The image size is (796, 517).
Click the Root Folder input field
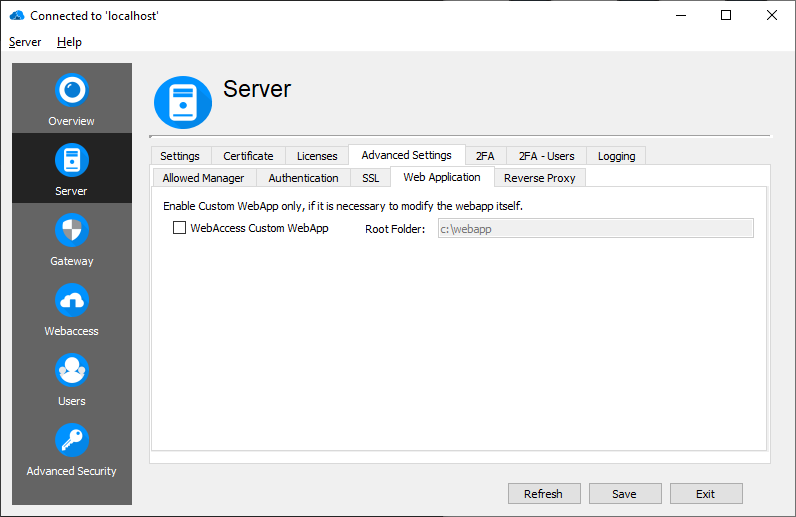click(595, 229)
